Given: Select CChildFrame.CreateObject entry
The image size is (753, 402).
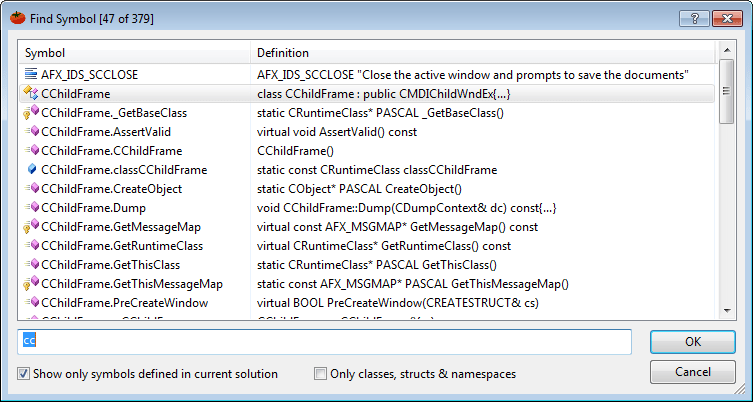Looking at the screenshot, I should (112, 189).
